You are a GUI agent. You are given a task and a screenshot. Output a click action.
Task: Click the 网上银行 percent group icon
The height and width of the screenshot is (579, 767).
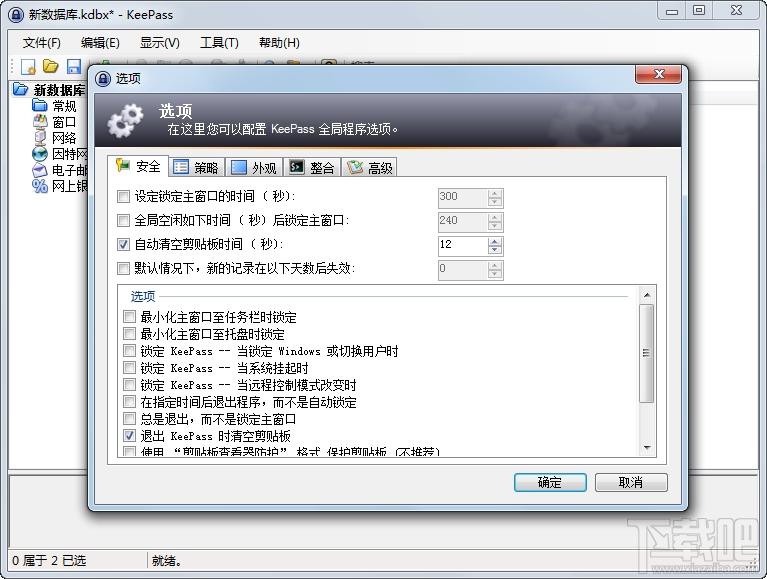(x=40, y=186)
